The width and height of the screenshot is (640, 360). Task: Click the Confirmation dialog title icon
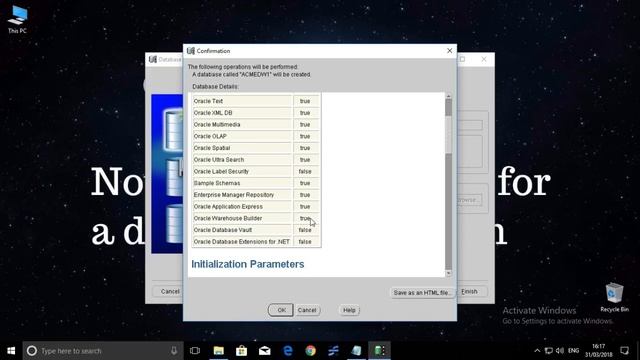pos(191,51)
